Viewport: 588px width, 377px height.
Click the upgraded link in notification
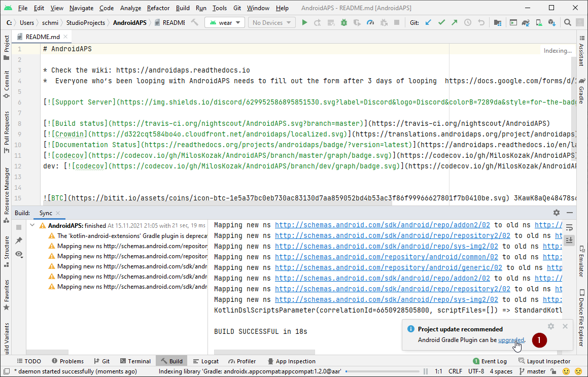pyautogui.click(x=511, y=340)
